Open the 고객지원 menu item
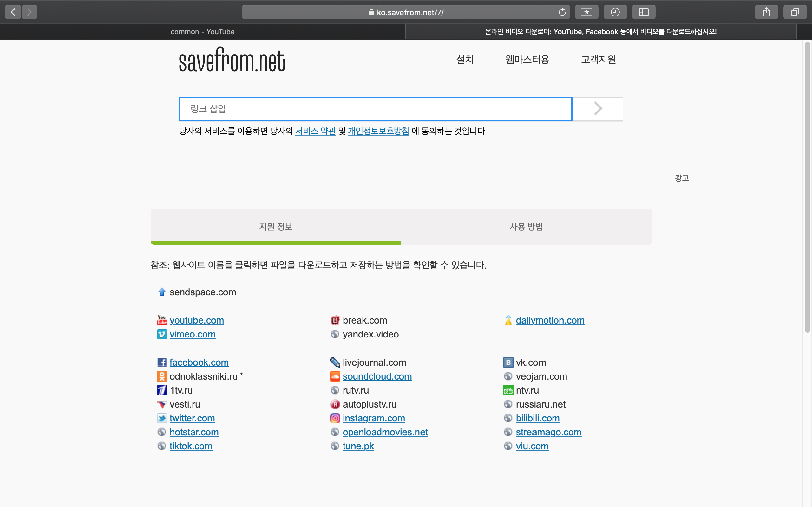 click(x=598, y=60)
